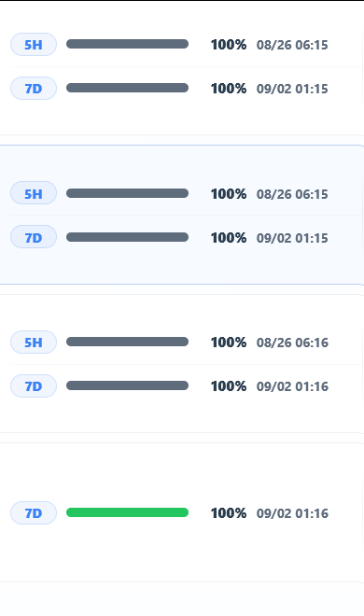364x616 pixels.
Task: Click the highlighted card's 5H progress bar
Action: click(127, 193)
